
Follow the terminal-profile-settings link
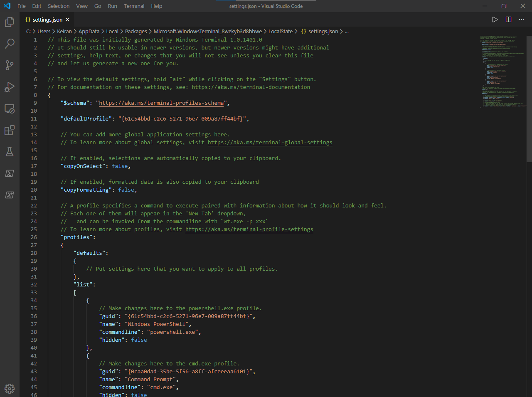[249, 229]
